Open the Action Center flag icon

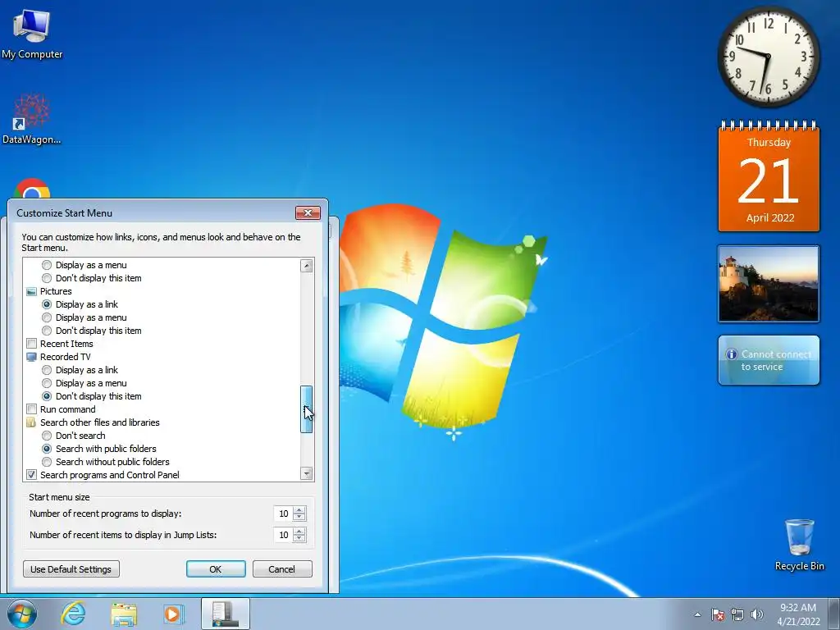pyautogui.click(x=717, y=614)
